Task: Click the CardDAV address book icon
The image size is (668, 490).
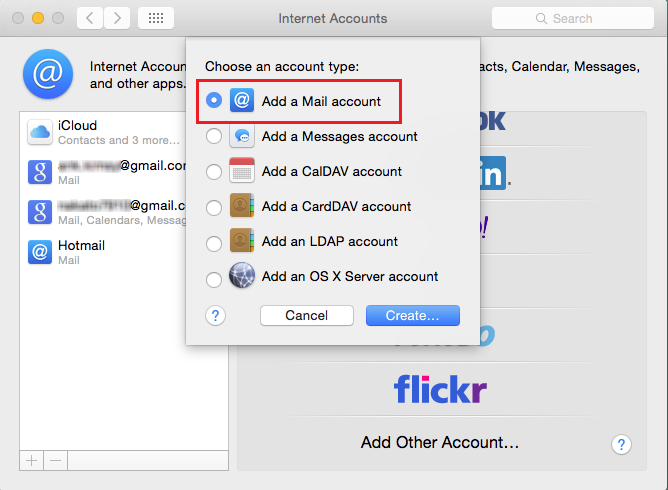Action: point(242,205)
